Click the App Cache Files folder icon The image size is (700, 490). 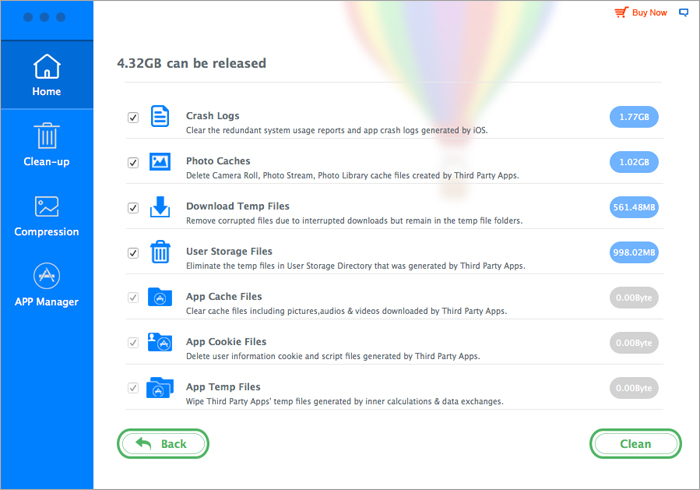[160, 297]
